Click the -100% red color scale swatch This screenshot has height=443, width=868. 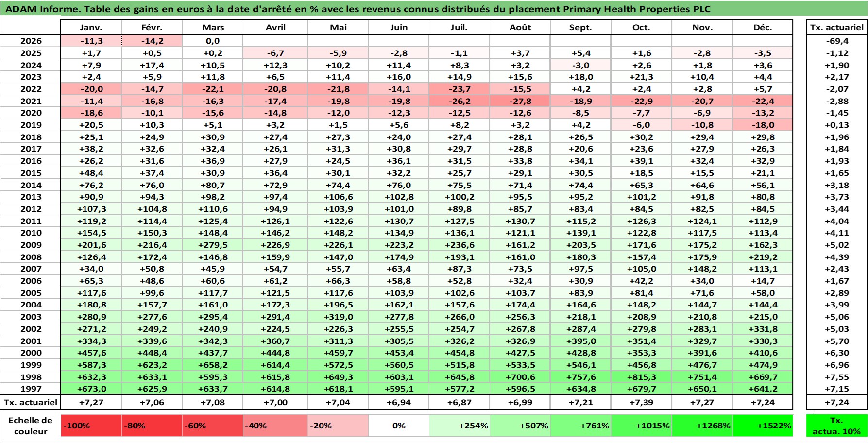91,426
